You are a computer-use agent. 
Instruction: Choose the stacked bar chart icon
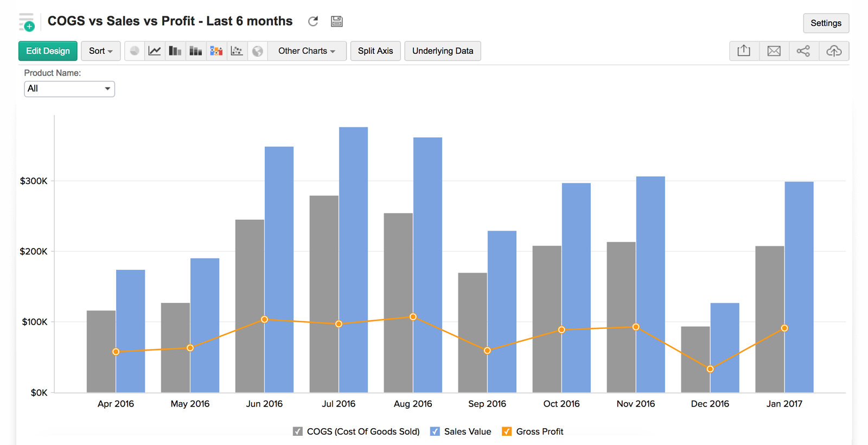click(195, 51)
